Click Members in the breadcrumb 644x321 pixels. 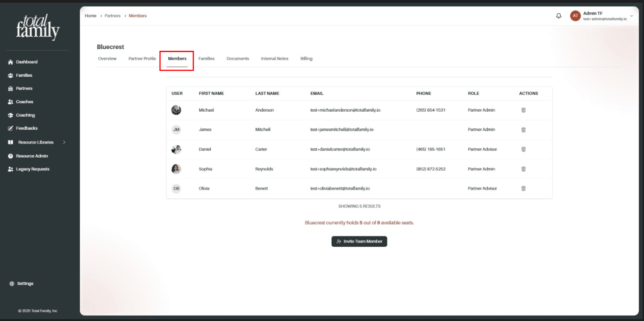pos(138,16)
